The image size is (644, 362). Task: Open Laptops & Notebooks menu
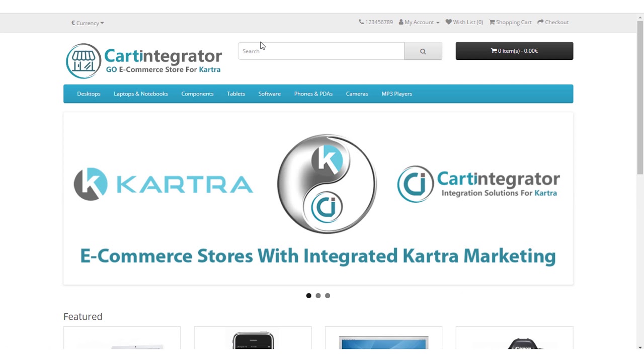[141, 94]
